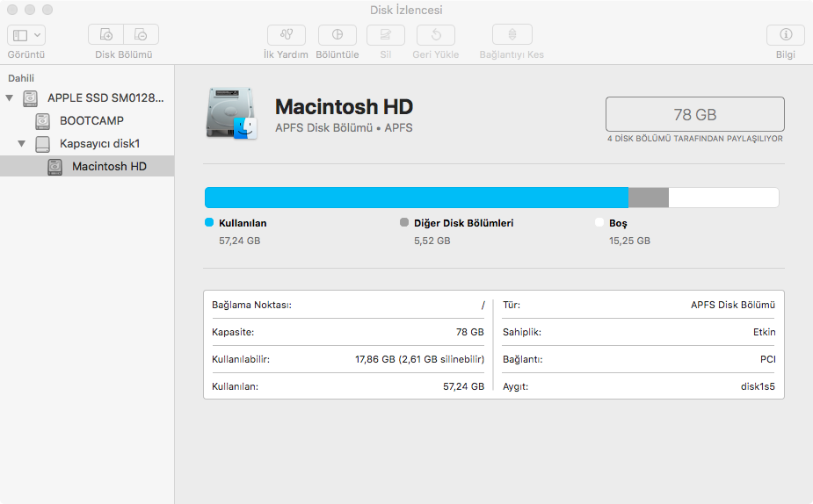The image size is (813, 504).
Task: Click the Tür value APFS Disk Bölümü
Action: click(733, 305)
